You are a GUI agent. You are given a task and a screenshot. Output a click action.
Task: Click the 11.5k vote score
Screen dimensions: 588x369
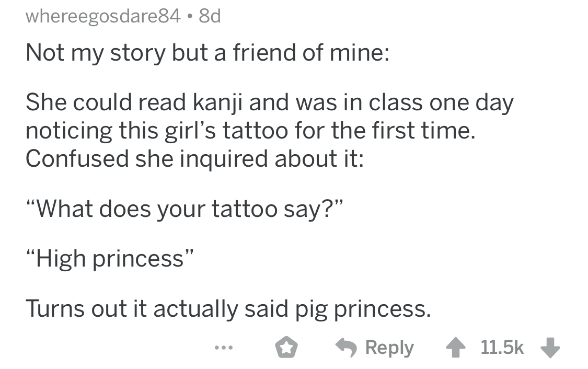(x=501, y=348)
